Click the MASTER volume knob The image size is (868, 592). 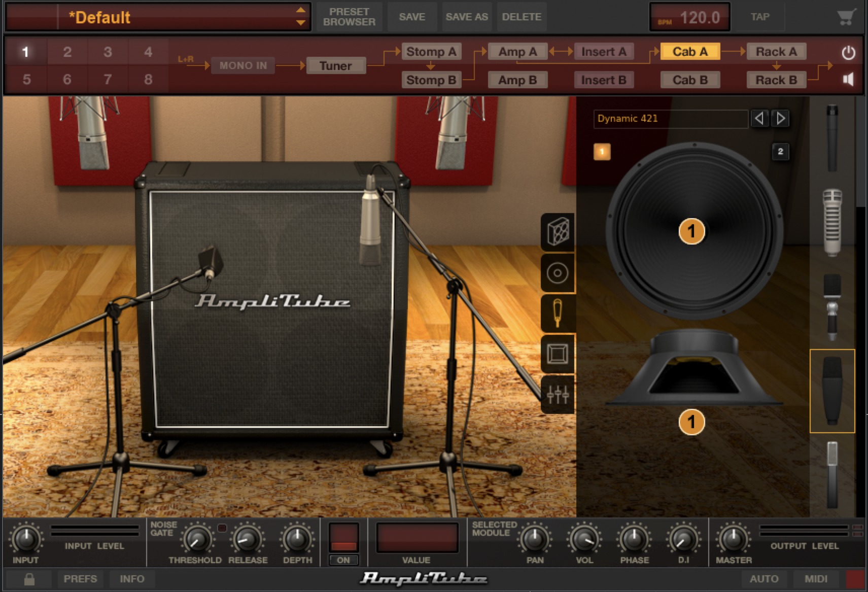(x=734, y=539)
